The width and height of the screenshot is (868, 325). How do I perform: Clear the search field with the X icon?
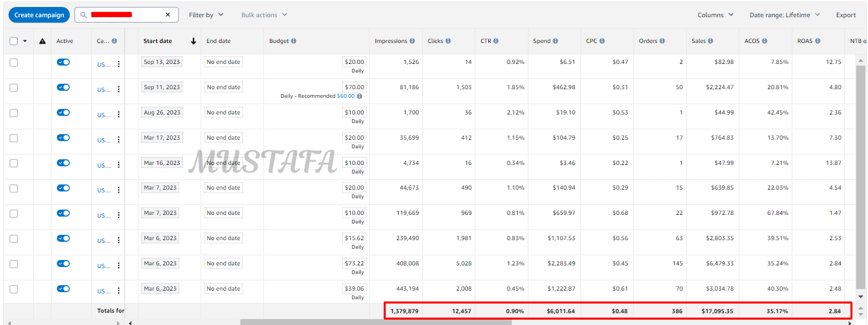point(168,15)
